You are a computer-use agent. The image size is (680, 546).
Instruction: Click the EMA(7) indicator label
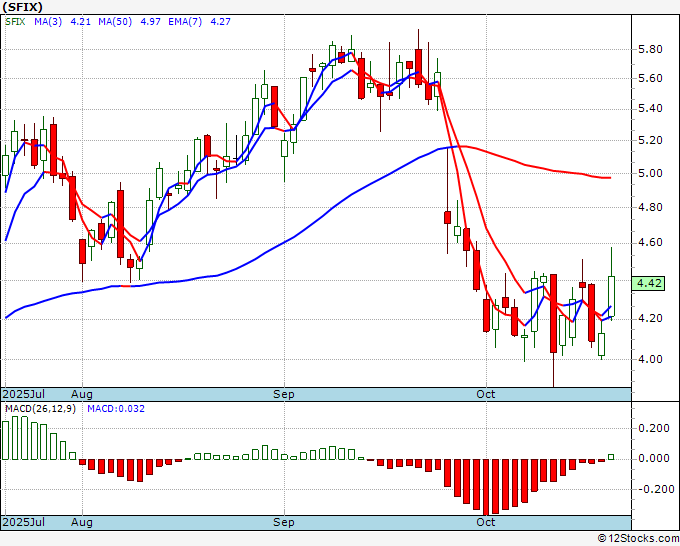(185, 22)
